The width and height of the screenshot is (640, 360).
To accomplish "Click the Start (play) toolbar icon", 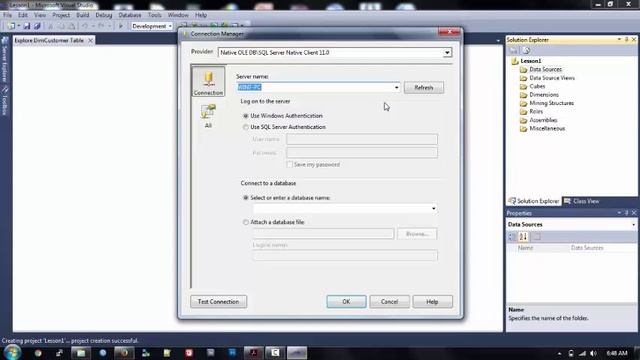I will pyautogui.click(x=121, y=26).
